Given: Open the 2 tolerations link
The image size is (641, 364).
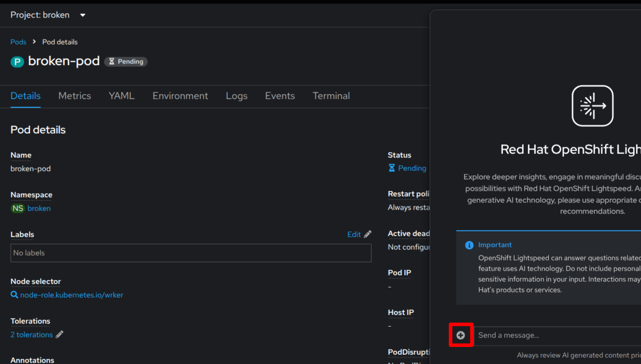Looking at the screenshot, I should [x=32, y=334].
